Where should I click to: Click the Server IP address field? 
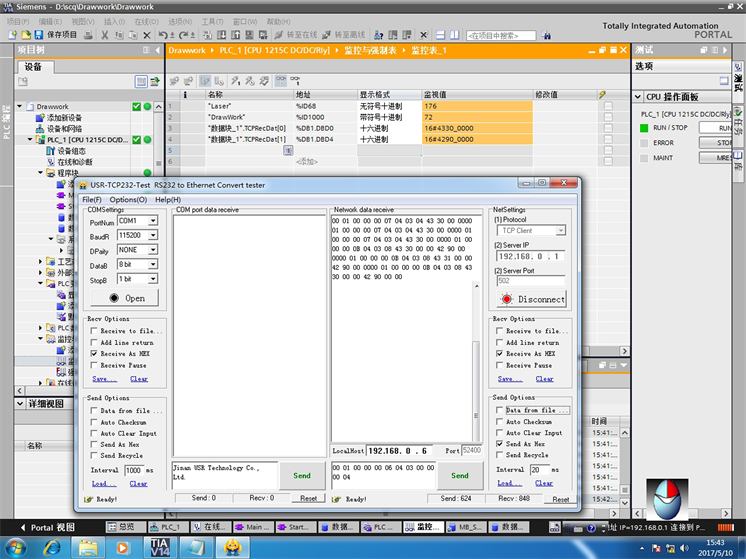coord(530,255)
